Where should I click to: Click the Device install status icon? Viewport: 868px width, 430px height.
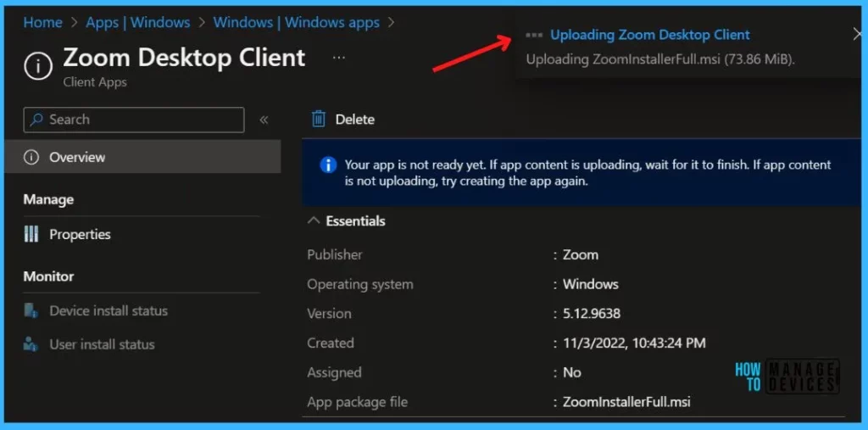point(31,311)
